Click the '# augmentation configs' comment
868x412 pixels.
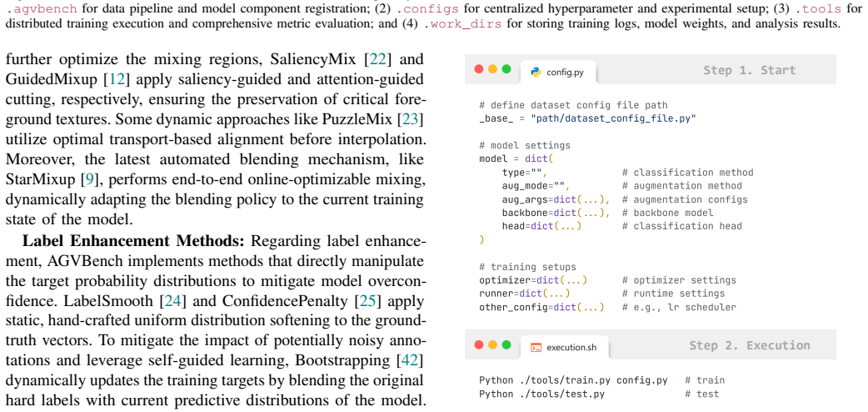[x=685, y=199]
